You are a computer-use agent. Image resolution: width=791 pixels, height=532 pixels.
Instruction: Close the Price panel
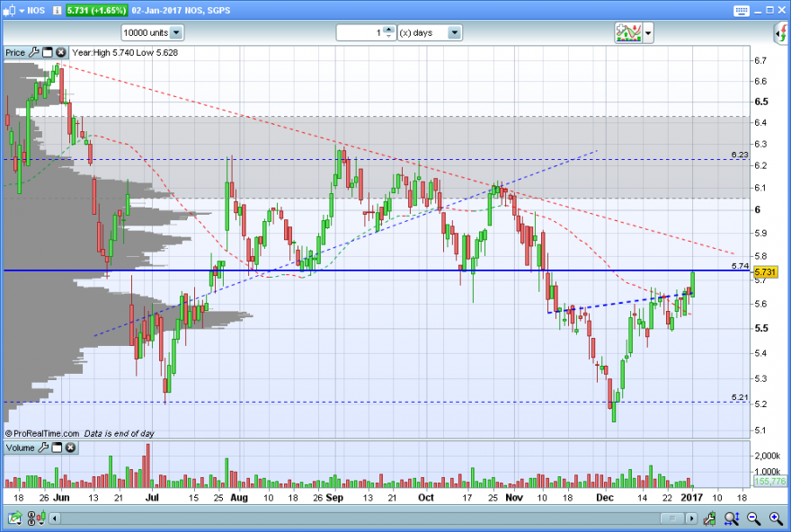pos(61,52)
